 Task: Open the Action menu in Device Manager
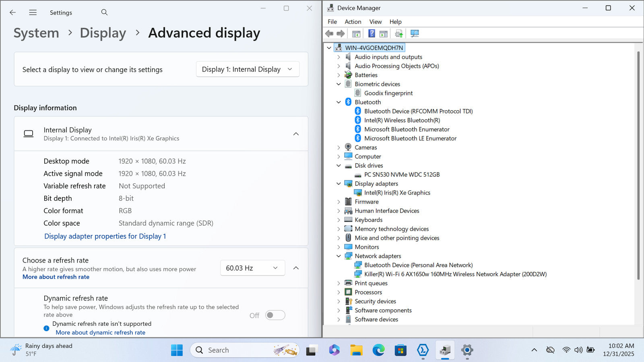click(x=353, y=22)
